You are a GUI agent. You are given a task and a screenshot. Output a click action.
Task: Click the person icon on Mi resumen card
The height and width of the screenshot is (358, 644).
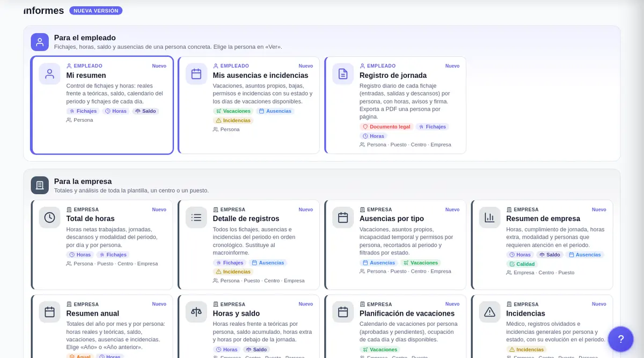coord(50,74)
